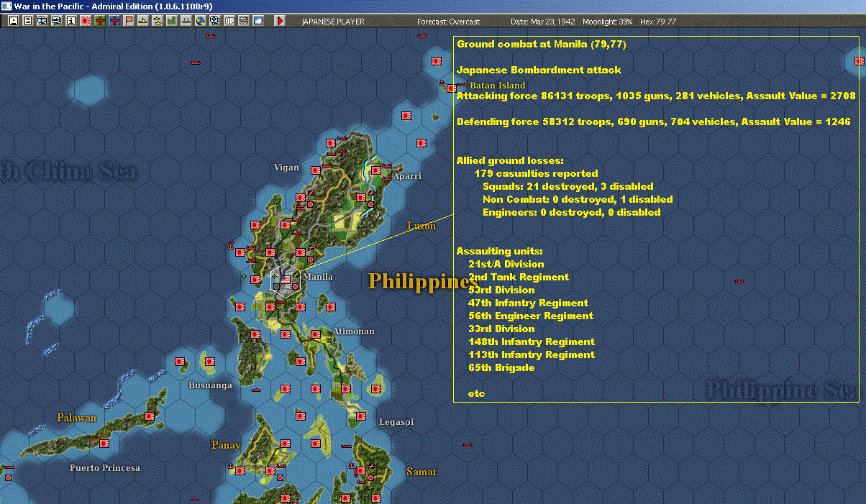Click the brown striped bars toolbar icon
This screenshot has height=504, width=866.
244,21
